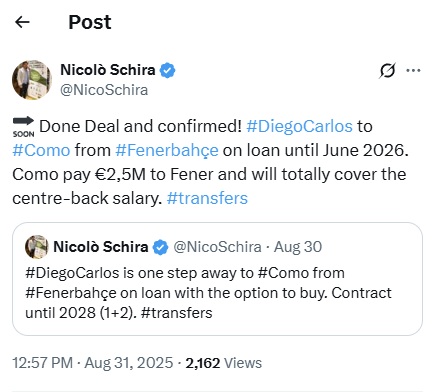Screen dimensions: 439x392
Task: Click the verified badge in the quoted post
Action: 160,247
